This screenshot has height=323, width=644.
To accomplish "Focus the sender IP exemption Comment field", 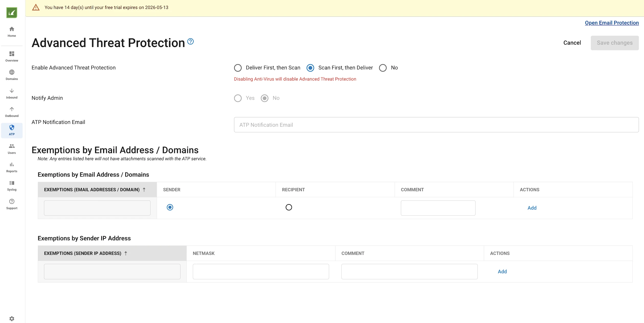I will click(x=409, y=272).
